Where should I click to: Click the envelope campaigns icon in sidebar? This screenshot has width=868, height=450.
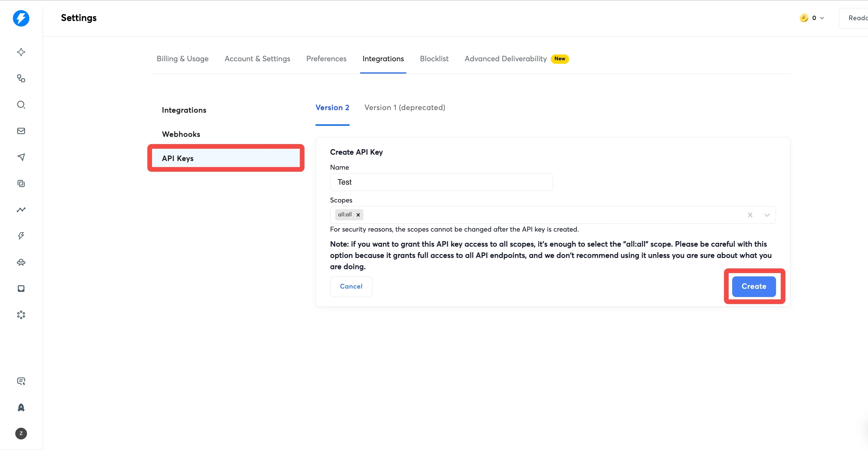click(x=21, y=131)
